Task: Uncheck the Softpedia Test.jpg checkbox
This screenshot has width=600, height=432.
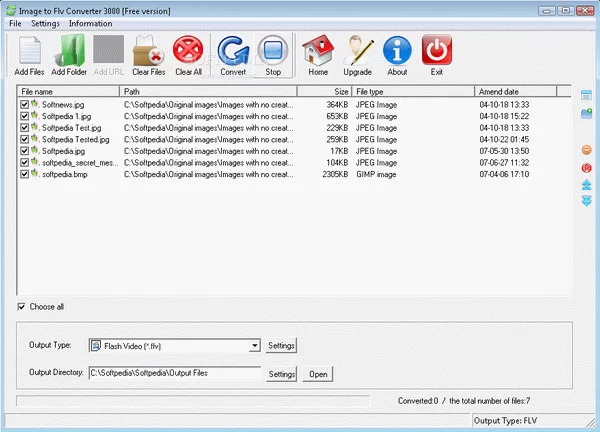Action: coord(24,127)
